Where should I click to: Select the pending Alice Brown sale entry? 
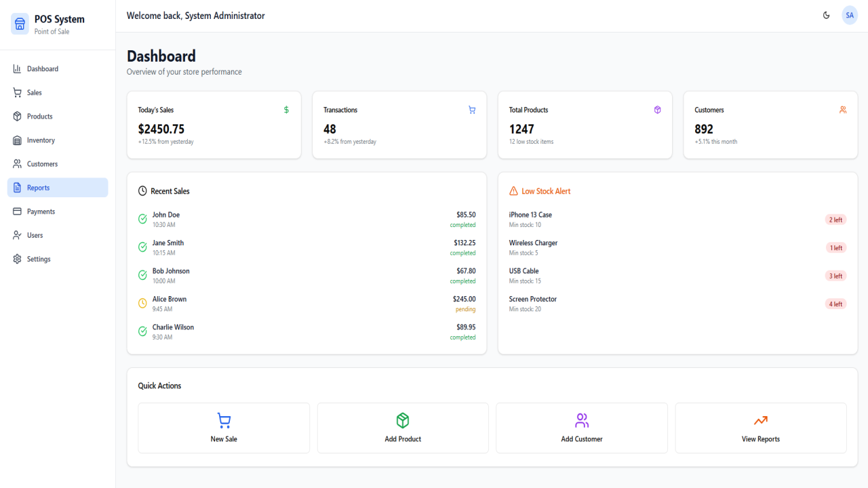pyautogui.click(x=307, y=304)
